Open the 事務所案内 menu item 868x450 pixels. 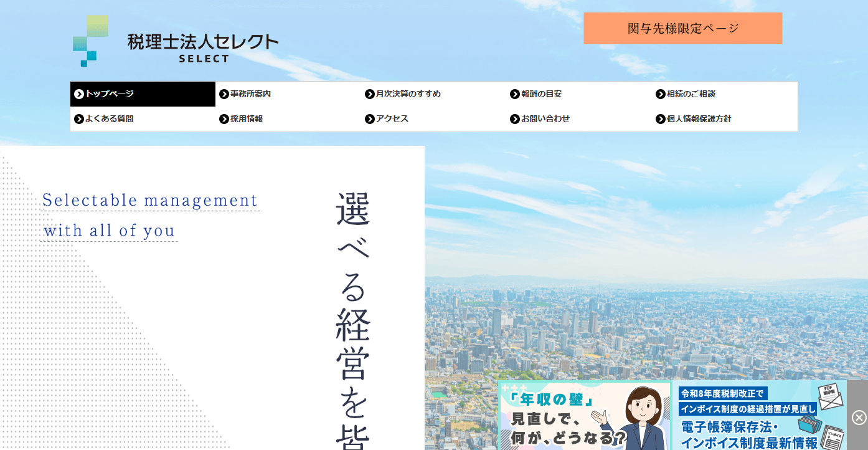tap(288, 94)
